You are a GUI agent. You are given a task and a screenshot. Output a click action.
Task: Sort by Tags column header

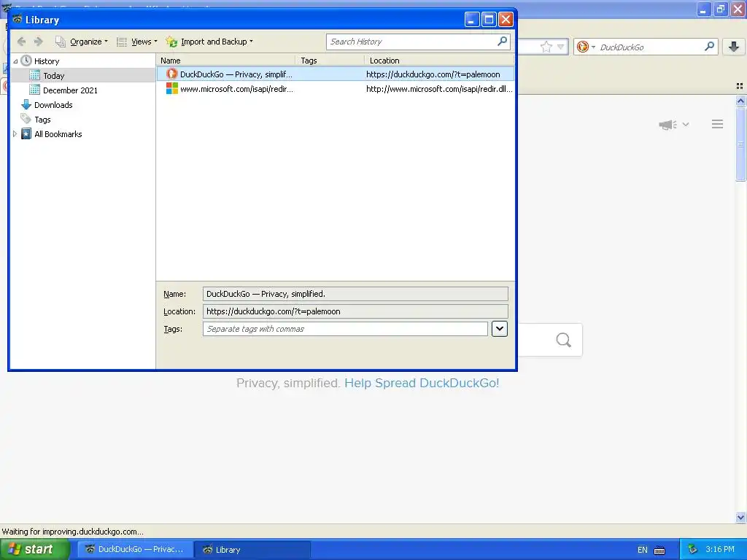[330, 61]
